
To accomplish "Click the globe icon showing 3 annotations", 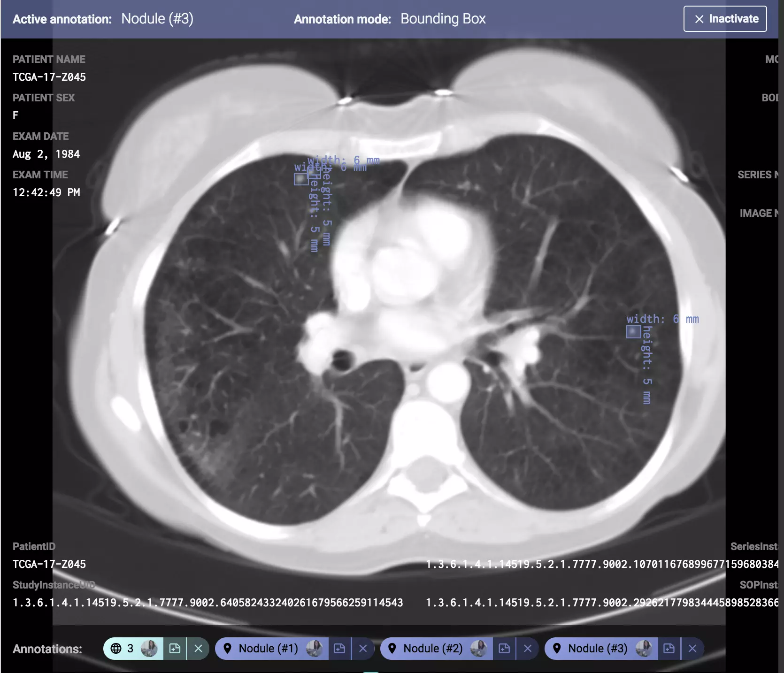I will (x=116, y=649).
